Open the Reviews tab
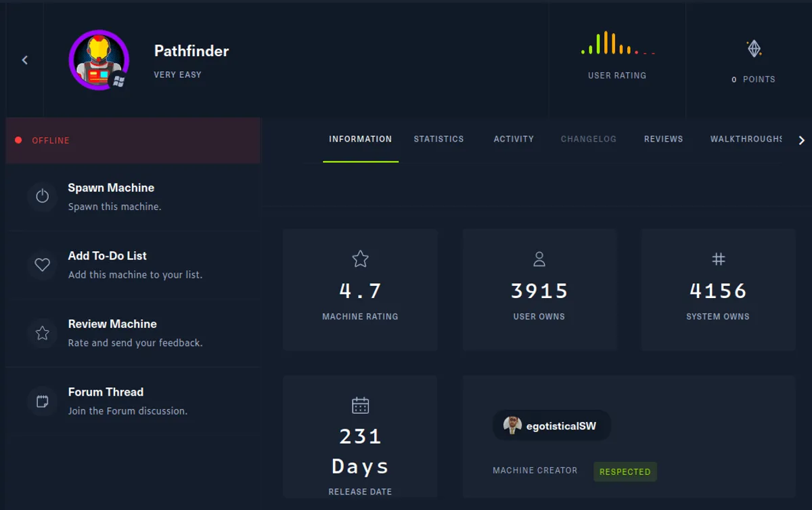 (x=663, y=139)
